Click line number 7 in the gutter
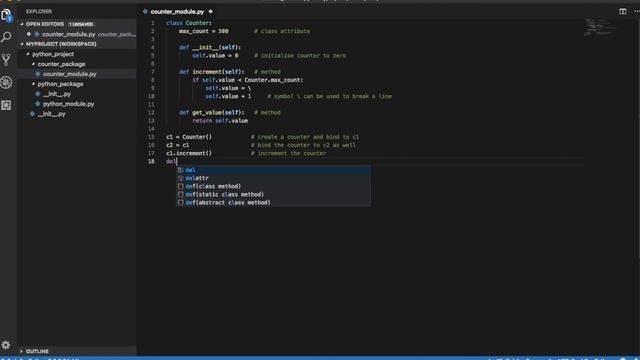 coord(153,72)
